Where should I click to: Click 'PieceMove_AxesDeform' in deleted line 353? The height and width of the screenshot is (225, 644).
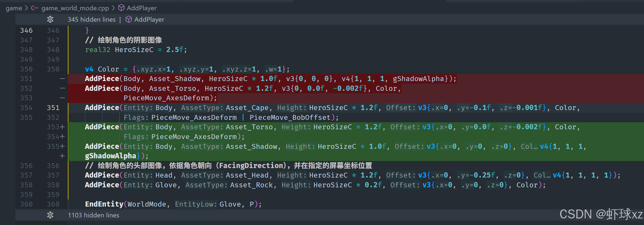point(166,98)
